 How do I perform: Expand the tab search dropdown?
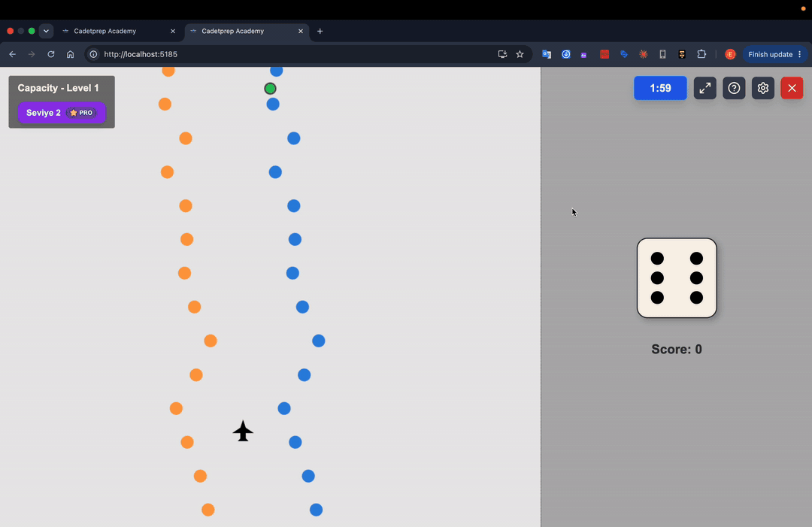[x=46, y=31]
